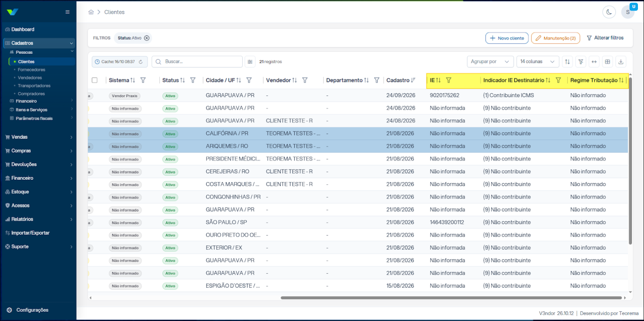Screen dimensions: 644x321
Task: Remove the Status: Ativo filter chip
Action: pos(147,38)
